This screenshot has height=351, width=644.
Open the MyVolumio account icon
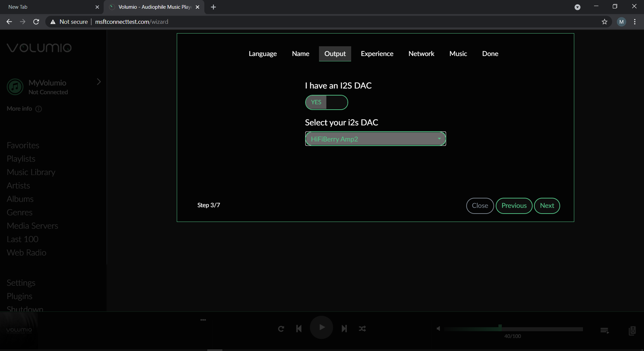click(x=15, y=87)
